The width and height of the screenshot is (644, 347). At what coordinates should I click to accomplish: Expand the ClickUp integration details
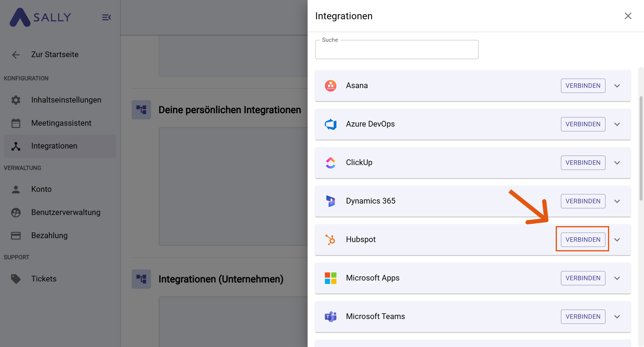pos(617,163)
